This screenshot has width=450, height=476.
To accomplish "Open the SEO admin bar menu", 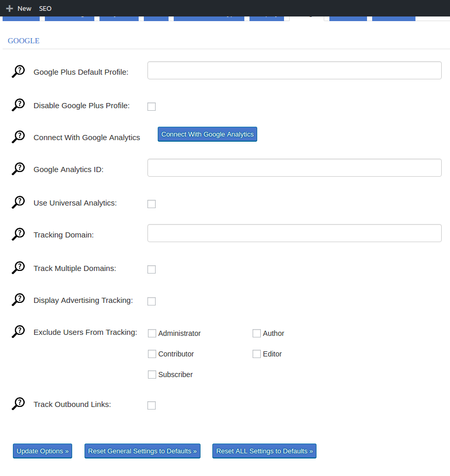I will 45,8.
